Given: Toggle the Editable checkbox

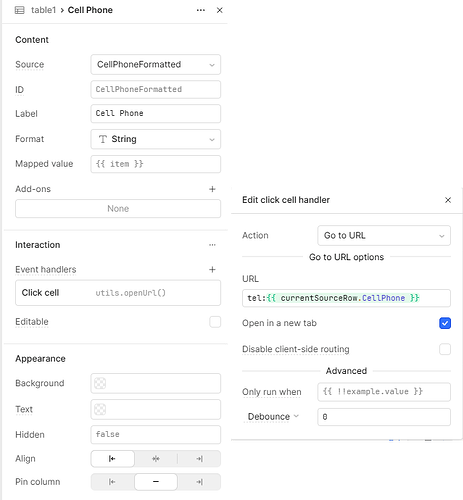Looking at the screenshot, I should coord(215,322).
